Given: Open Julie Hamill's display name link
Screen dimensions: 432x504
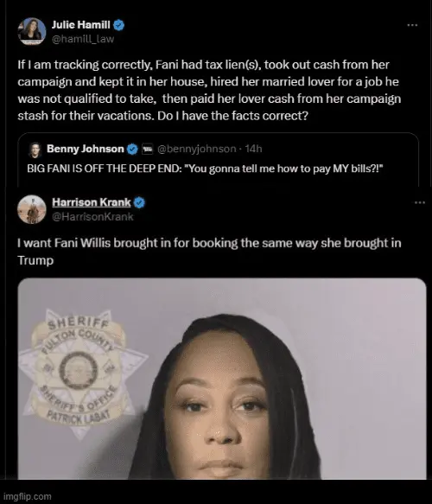Looking at the screenshot, I should [x=81, y=25].
